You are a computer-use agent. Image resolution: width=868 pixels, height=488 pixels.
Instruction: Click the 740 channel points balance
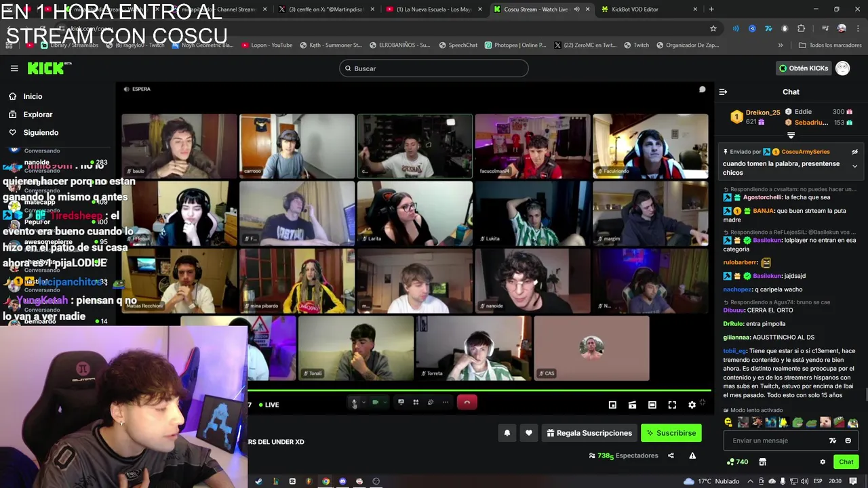737,462
